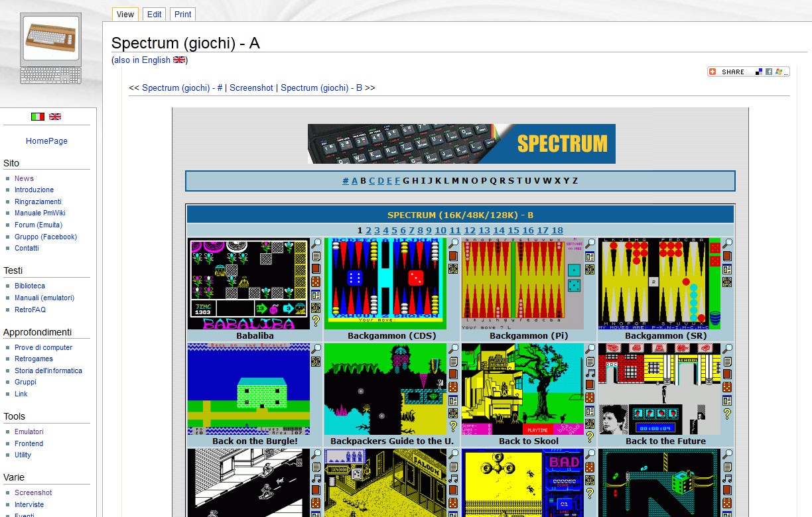812x517 pixels.
Task: Open the magazine icon for Back to the Future
Action: (727, 400)
